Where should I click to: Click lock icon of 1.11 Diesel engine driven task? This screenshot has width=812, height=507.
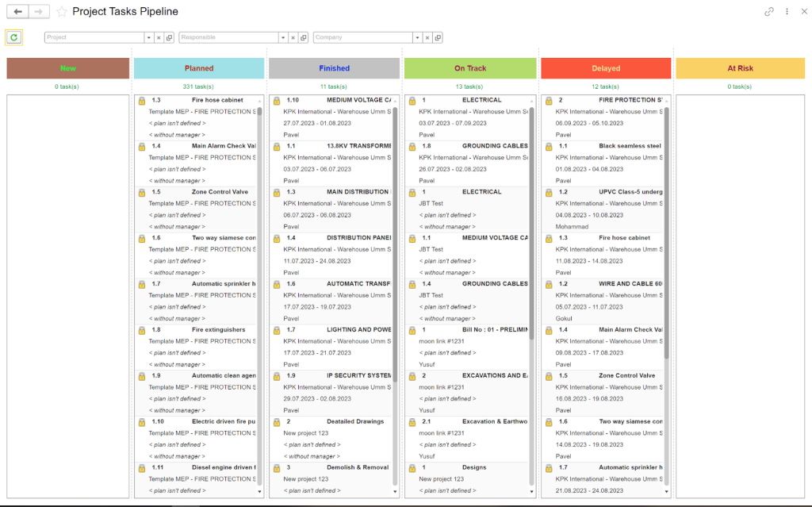pos(141,468)
